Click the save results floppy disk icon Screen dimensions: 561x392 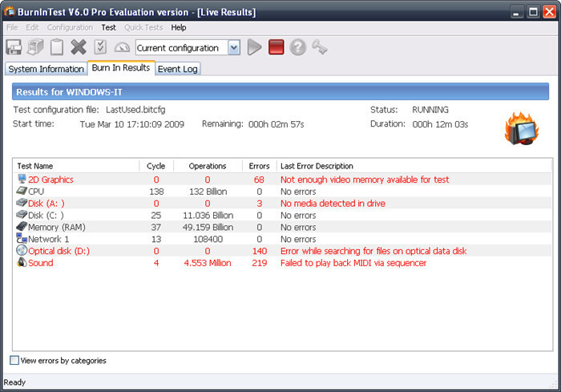pyautogui.click(x=14, y=47)
